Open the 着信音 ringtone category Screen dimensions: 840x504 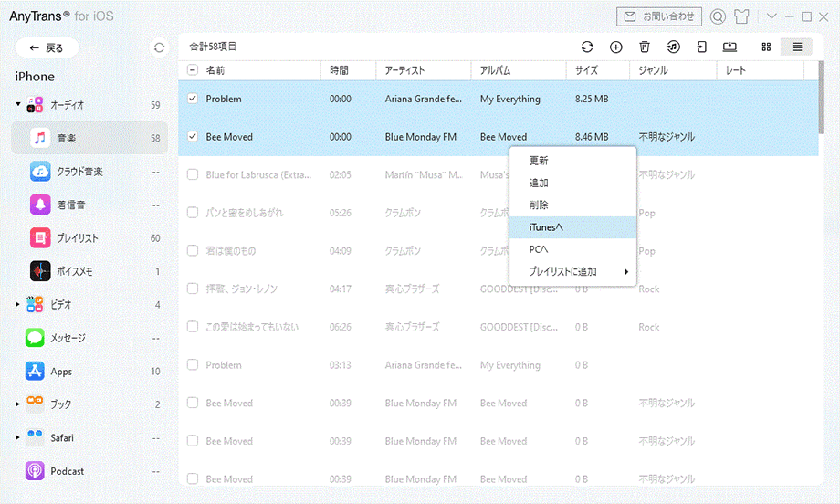(89, 205)
